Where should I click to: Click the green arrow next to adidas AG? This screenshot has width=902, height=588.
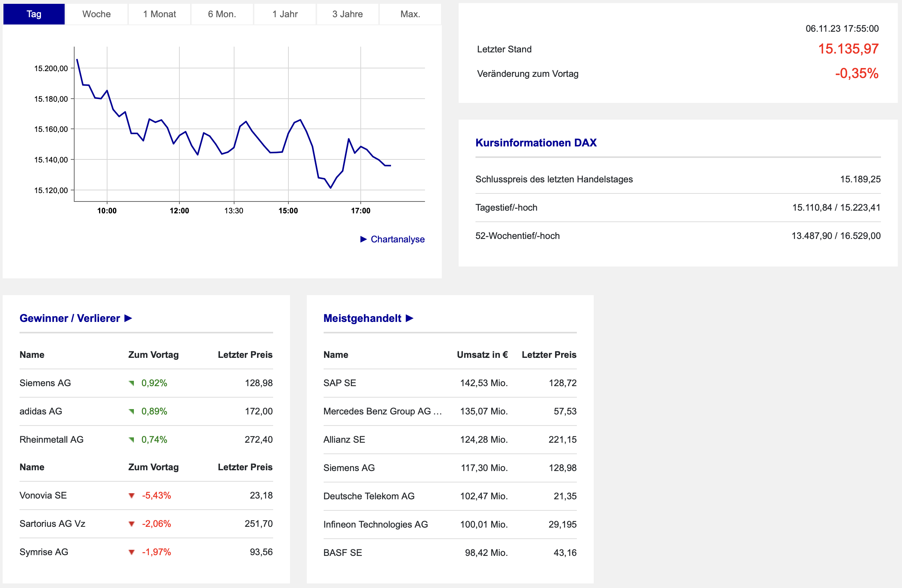pyautogui.click(x=132, y=411)
